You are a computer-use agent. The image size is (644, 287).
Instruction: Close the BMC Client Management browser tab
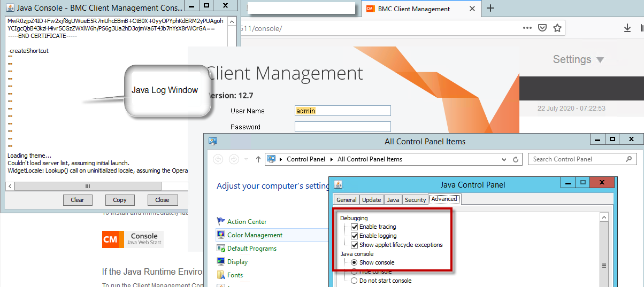tap(472, 9)
